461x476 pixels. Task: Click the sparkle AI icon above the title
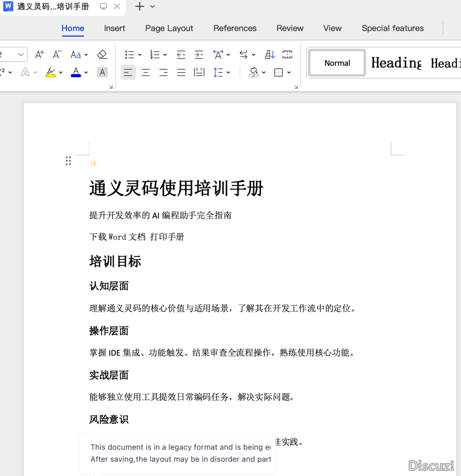click(93, 163)
